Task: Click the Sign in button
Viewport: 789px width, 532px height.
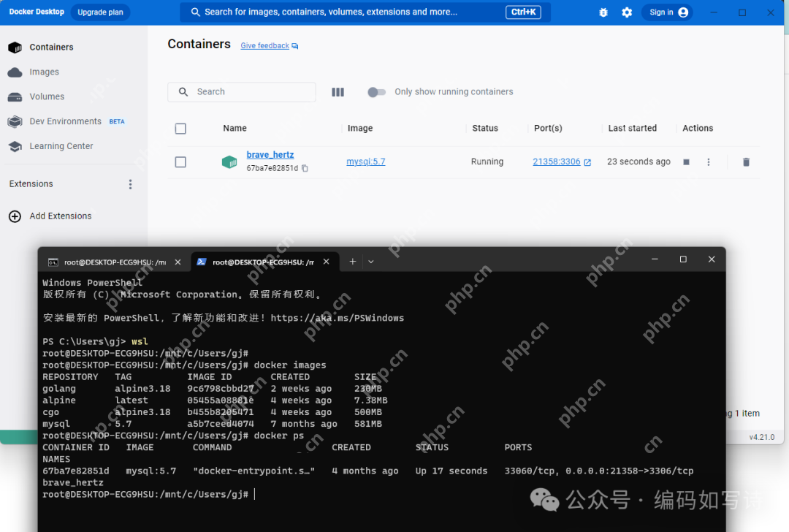Action: point(667,12)
